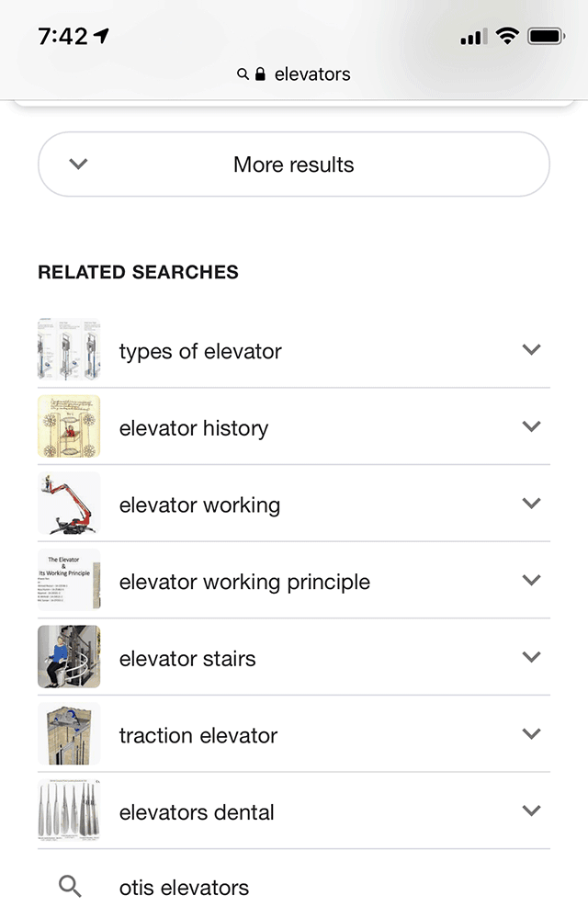
Task: Expand the types of elevator suggestion
Action: (531, 350)
